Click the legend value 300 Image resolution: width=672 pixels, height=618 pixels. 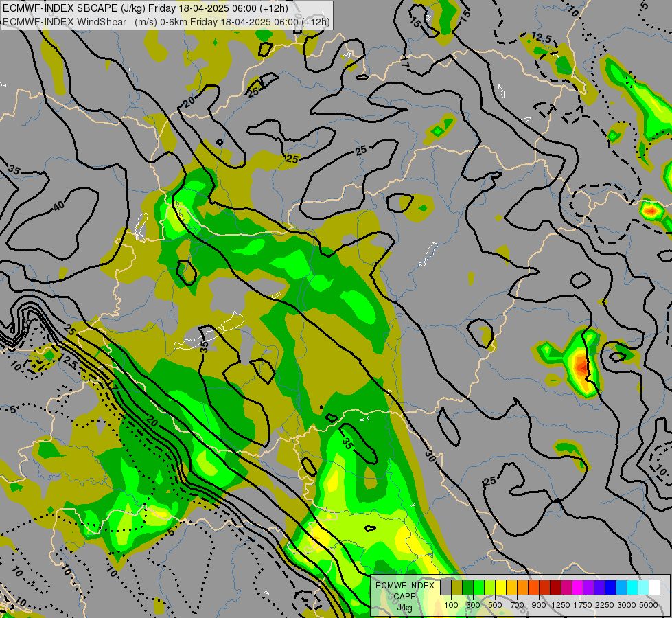[473, 605]
